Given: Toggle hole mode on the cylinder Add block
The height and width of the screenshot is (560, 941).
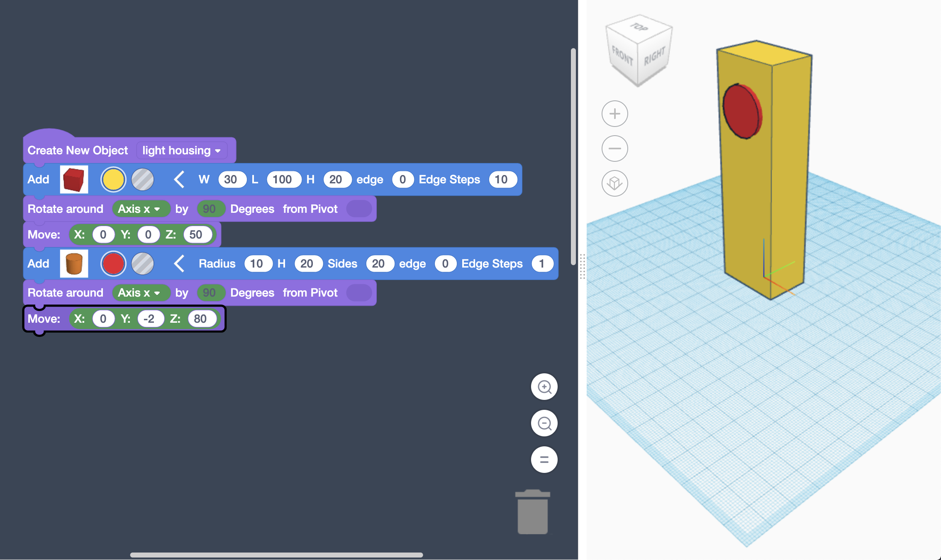Looking at the screenshot, I should [142, 263].
